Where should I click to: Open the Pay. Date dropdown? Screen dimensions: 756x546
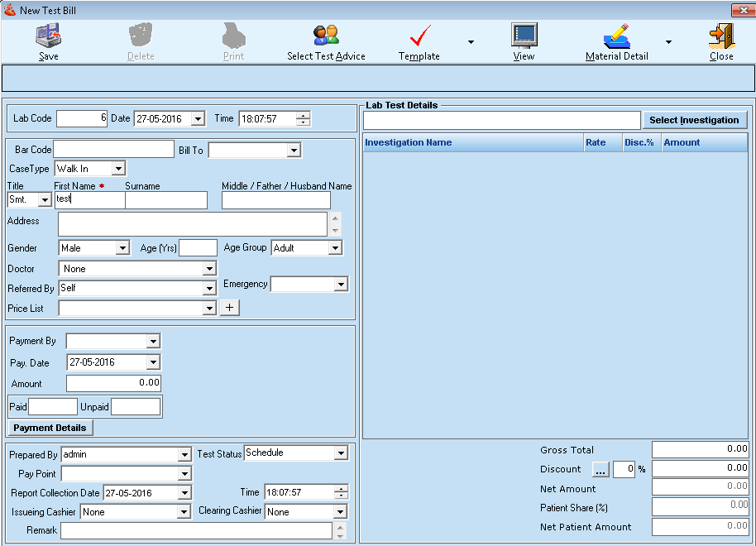[x=153, y=362]
